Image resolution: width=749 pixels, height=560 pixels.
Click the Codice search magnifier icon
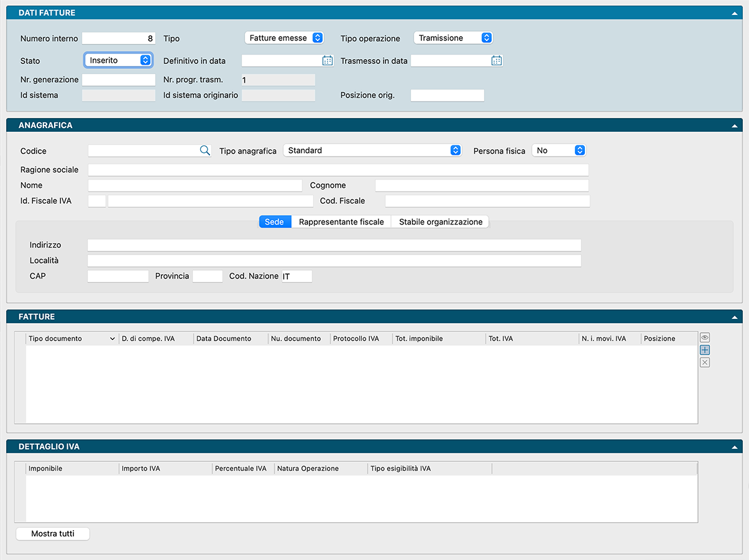[204, 150]
